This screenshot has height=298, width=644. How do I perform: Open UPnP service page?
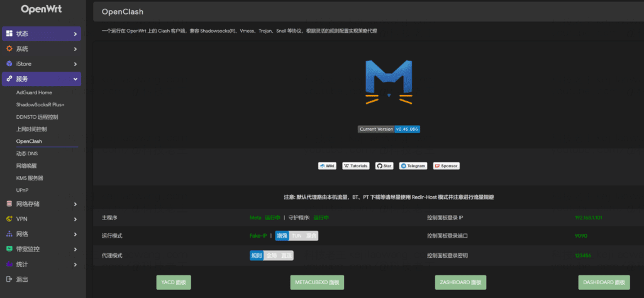[x=23, y=190]
